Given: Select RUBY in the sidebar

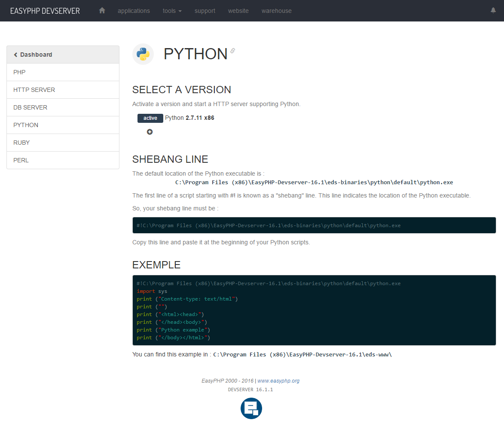Looking at the screenshot, I should pyautogui.click(x=21, y=143).
